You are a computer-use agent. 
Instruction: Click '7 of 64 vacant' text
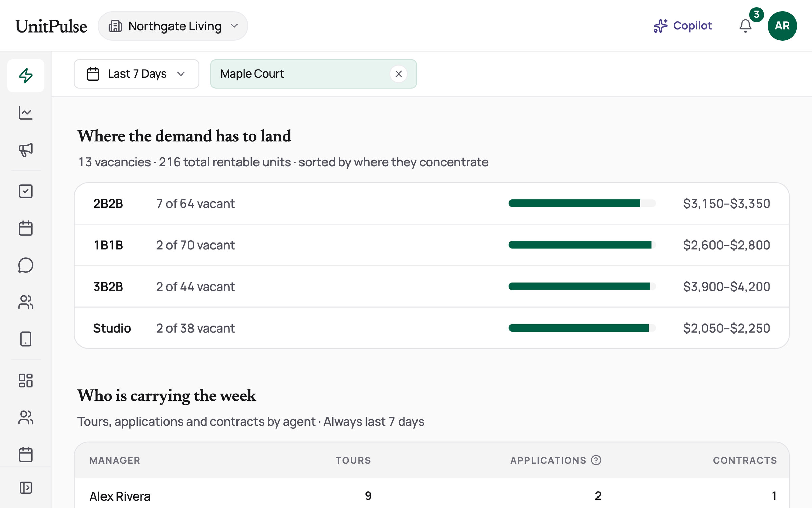point(196,204)
